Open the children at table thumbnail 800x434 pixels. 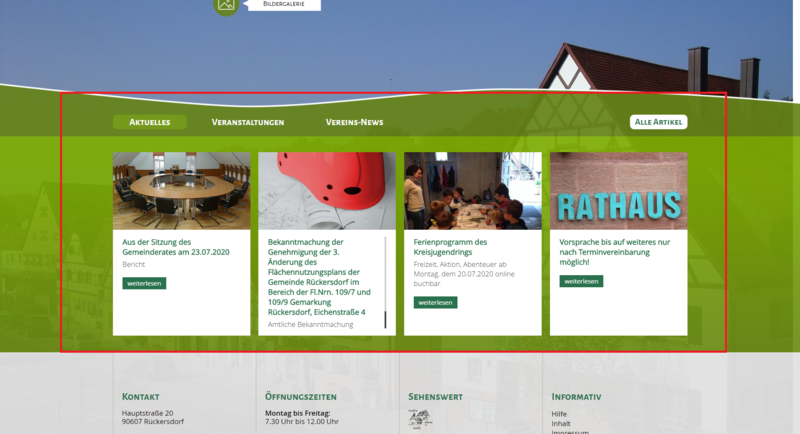(x=473, y=191)
